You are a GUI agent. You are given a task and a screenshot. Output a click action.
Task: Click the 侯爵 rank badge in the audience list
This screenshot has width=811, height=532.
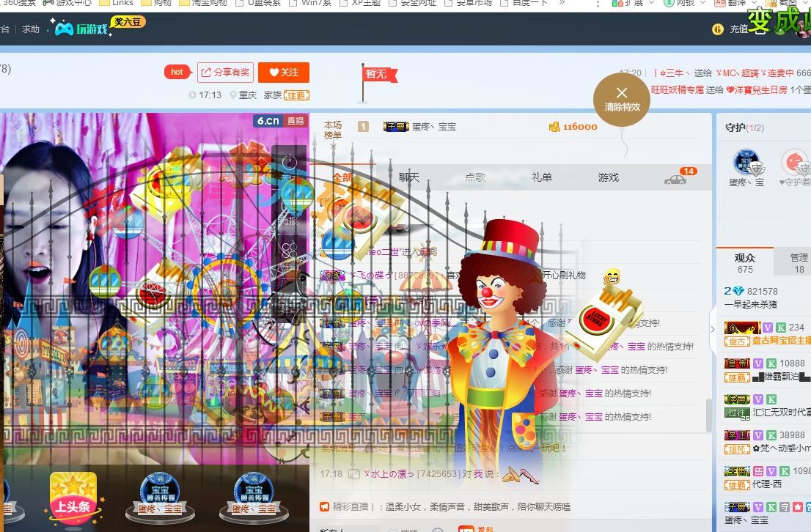point(737,399)
